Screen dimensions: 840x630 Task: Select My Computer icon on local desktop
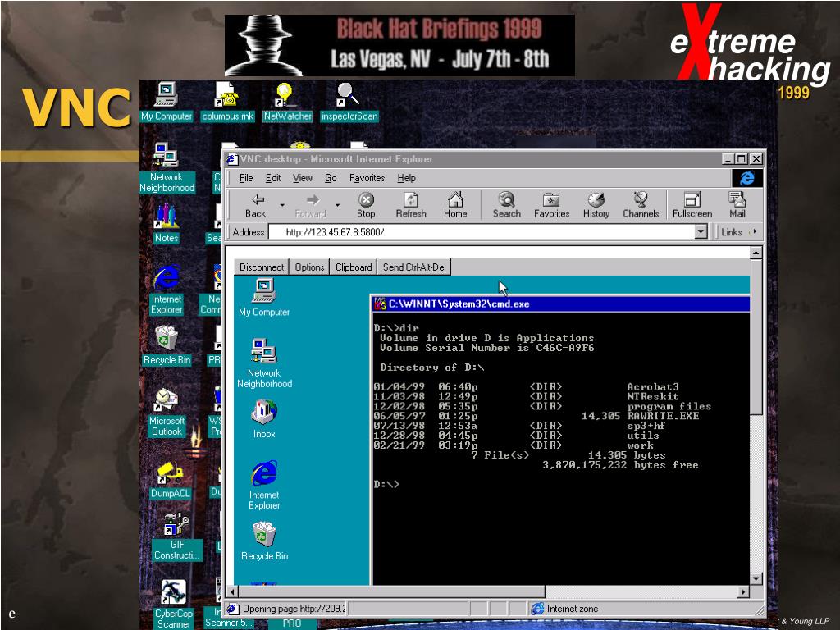[166, 102]
